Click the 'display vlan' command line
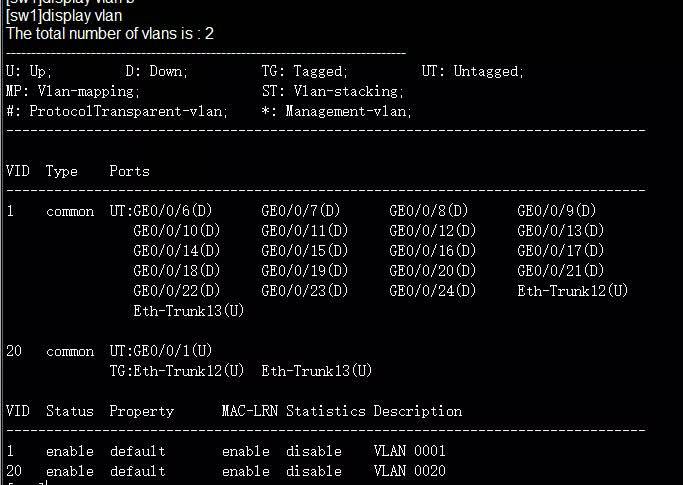Screen dimensions: 683x485 pyautogui.click(x=64, y=16)
